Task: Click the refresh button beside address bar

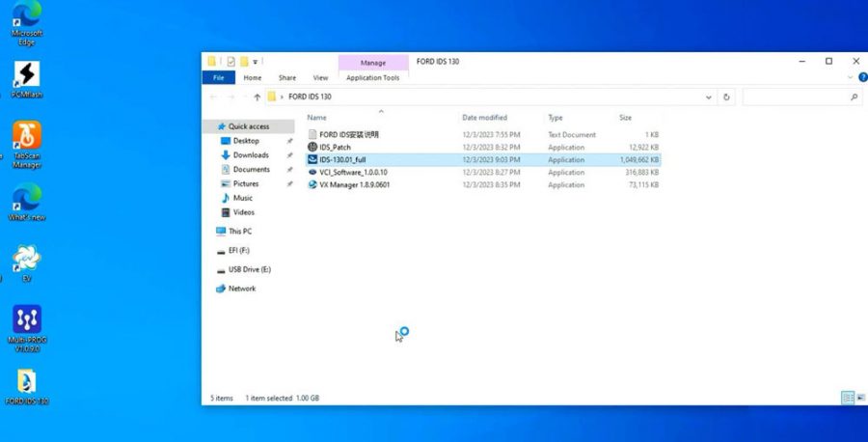Action: tap(726, 97)
